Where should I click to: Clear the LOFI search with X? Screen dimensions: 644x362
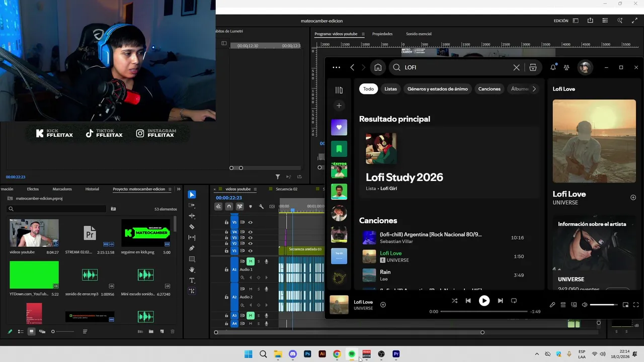pos(516,67)
